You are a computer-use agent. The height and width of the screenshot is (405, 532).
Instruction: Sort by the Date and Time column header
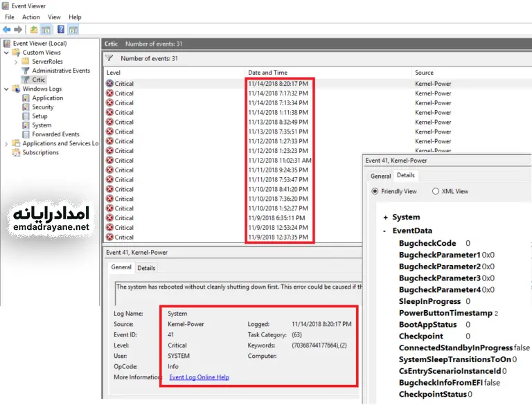point(328,72)
